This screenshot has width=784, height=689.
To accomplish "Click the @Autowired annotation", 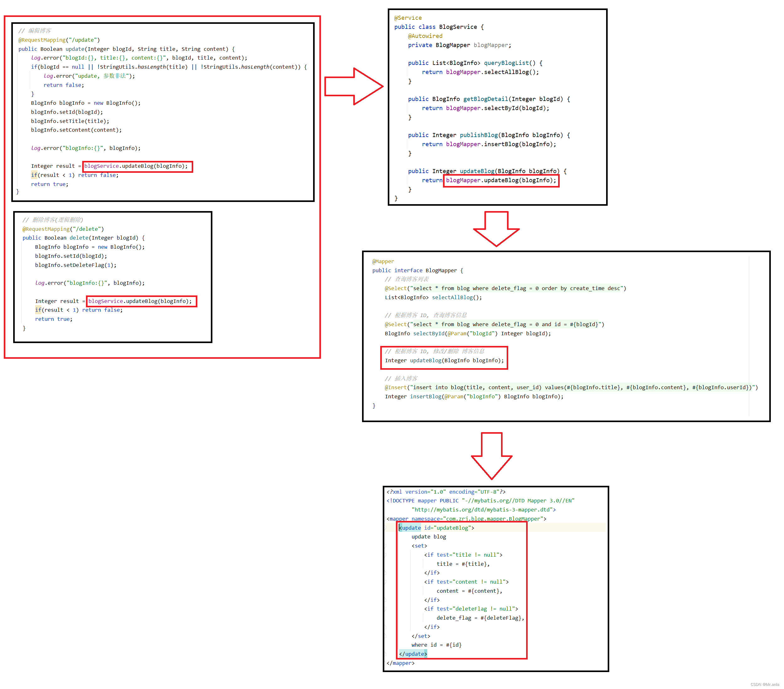I will pyautogui.click(x=425, y=36).
